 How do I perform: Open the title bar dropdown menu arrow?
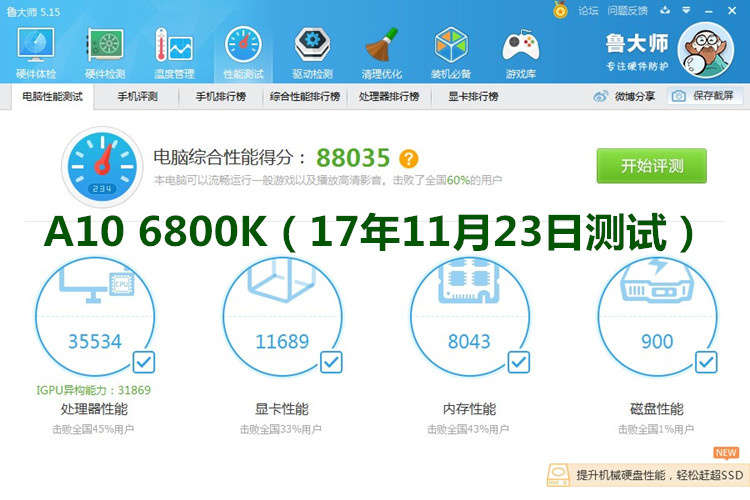coord(686,10)
